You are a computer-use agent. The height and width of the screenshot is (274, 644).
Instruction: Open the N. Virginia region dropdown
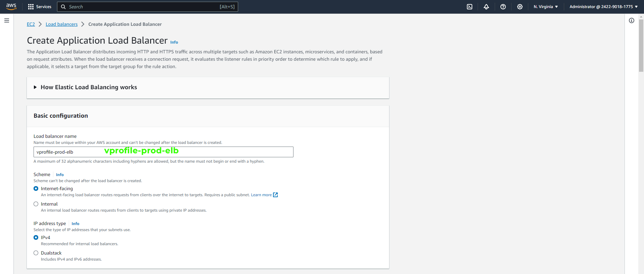tap(546, 7)
